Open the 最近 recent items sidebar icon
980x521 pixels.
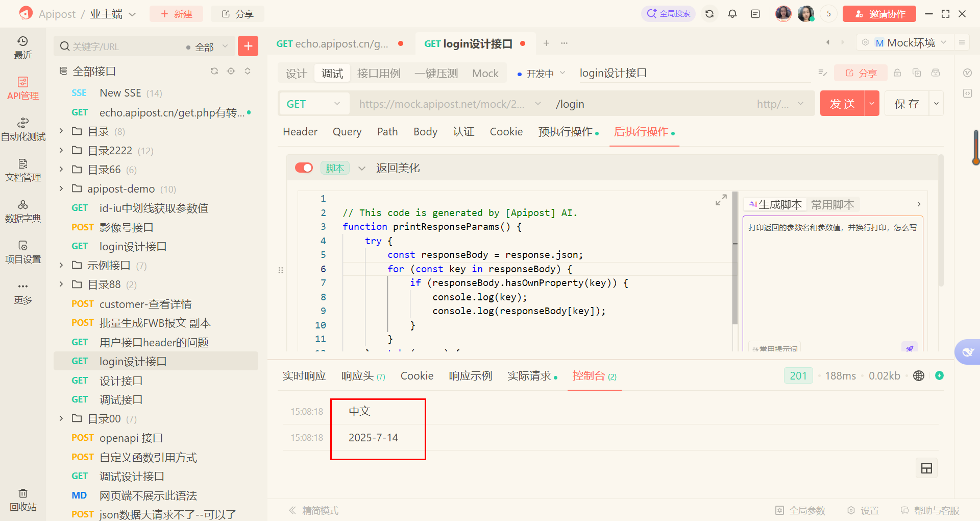pos(23,48)
